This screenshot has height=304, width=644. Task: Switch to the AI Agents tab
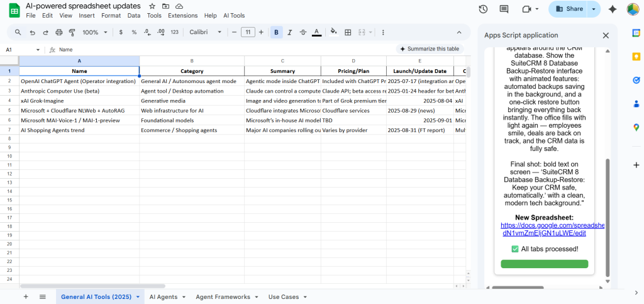[x=164, y=296]
